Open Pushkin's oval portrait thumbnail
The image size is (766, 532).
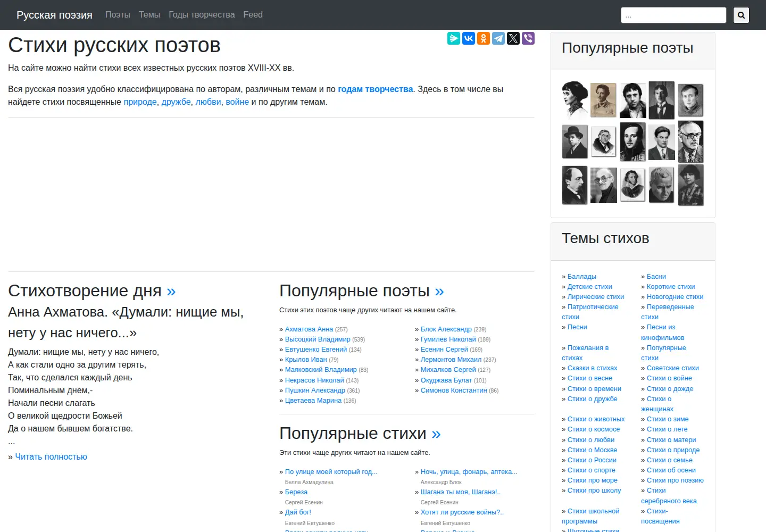(x=632, y=185)
